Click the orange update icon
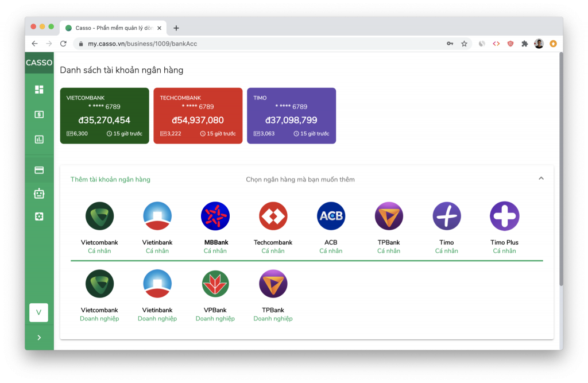588x383 pixels. (553, 44)
